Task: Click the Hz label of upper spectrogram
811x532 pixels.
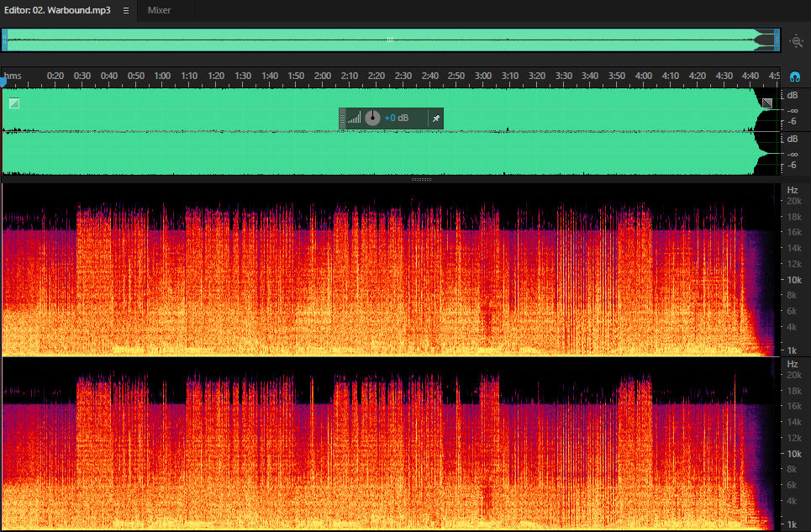Action: (792, 190)
